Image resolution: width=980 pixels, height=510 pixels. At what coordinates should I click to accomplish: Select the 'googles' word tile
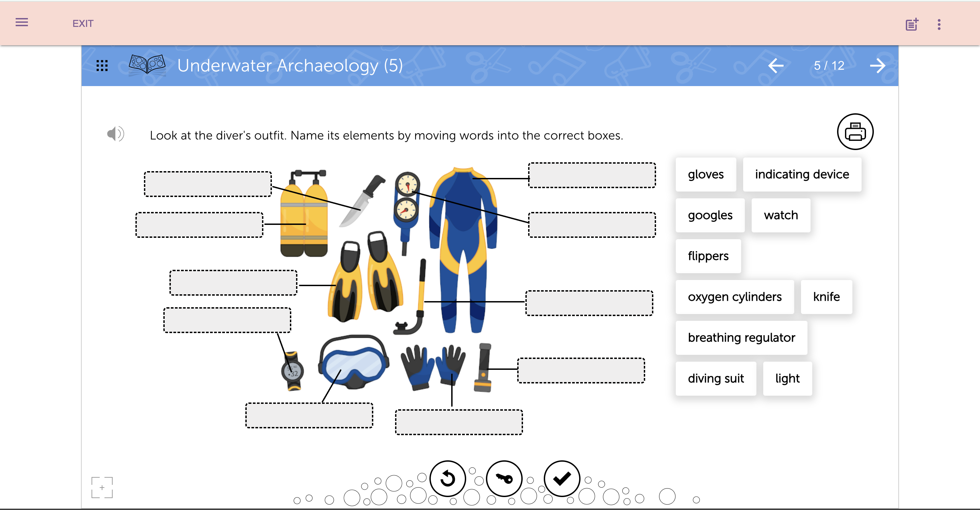[x=710, y=215]
